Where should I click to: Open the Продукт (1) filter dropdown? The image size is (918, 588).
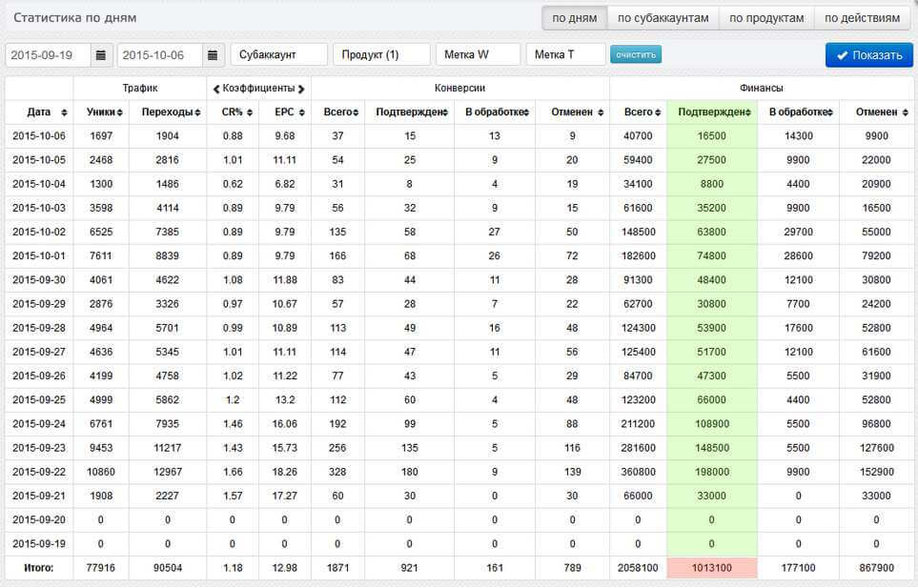click(381, 55)
